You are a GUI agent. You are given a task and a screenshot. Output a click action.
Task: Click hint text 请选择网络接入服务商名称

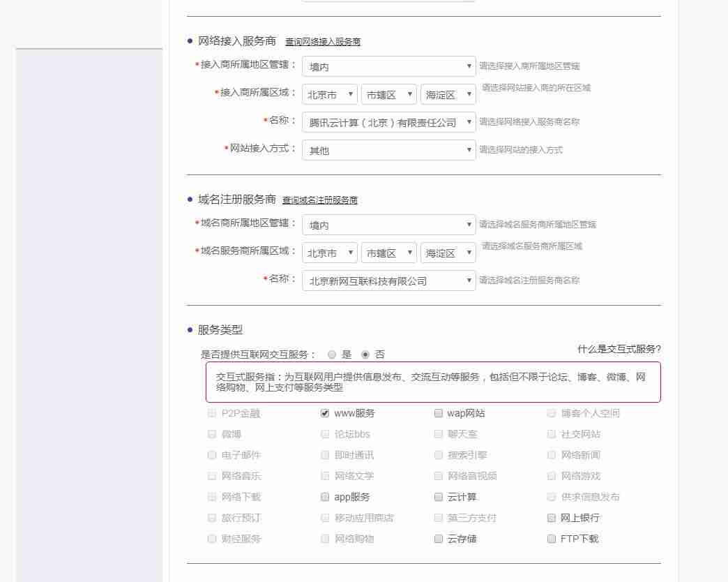pos(529,121)
